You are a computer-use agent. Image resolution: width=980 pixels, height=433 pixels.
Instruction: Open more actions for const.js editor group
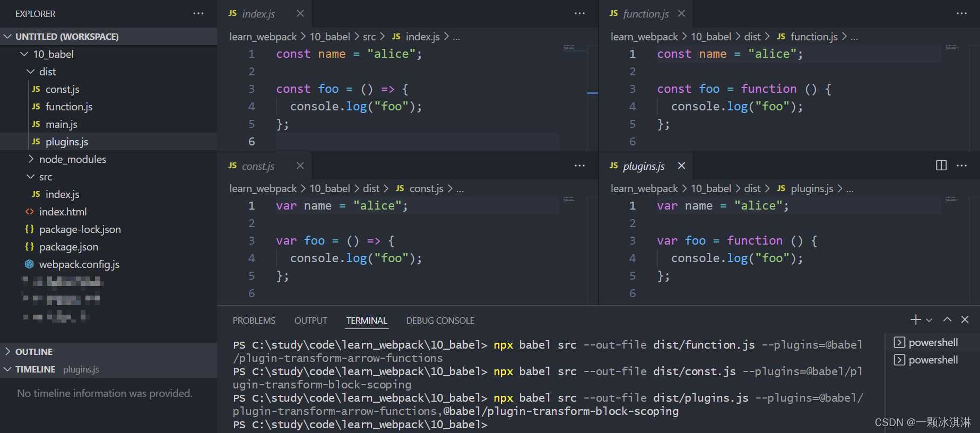579,166
